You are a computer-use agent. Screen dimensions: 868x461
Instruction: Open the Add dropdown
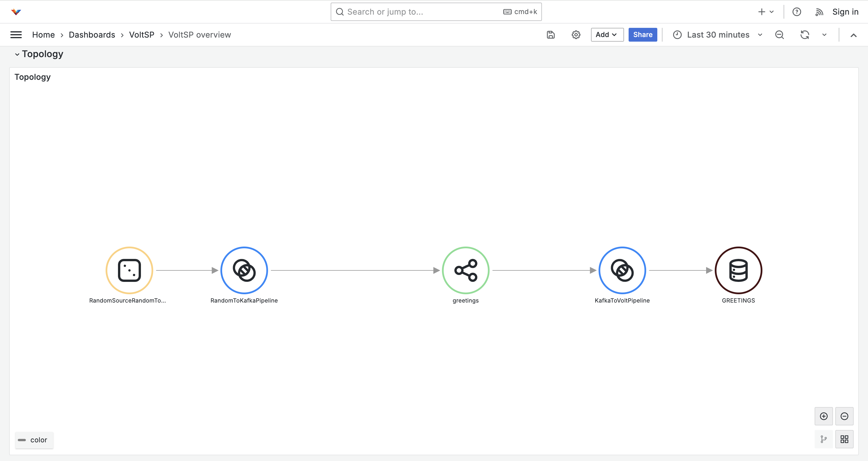click(607, 35)
